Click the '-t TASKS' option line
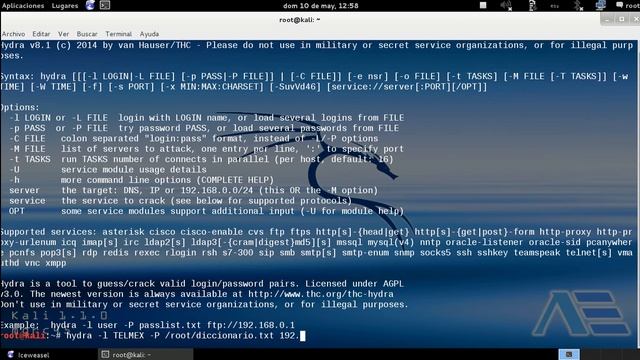Screen dimensions: 640x360 (201, 159)
